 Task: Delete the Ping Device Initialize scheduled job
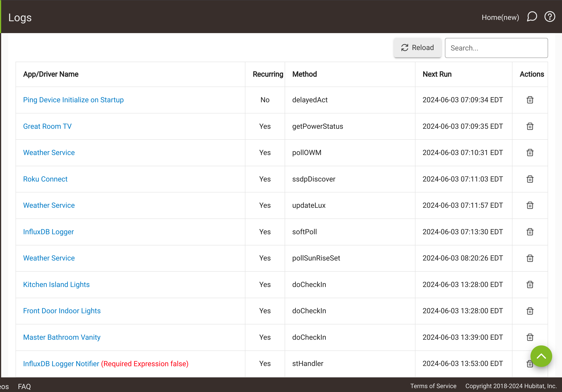click(530, 100)
